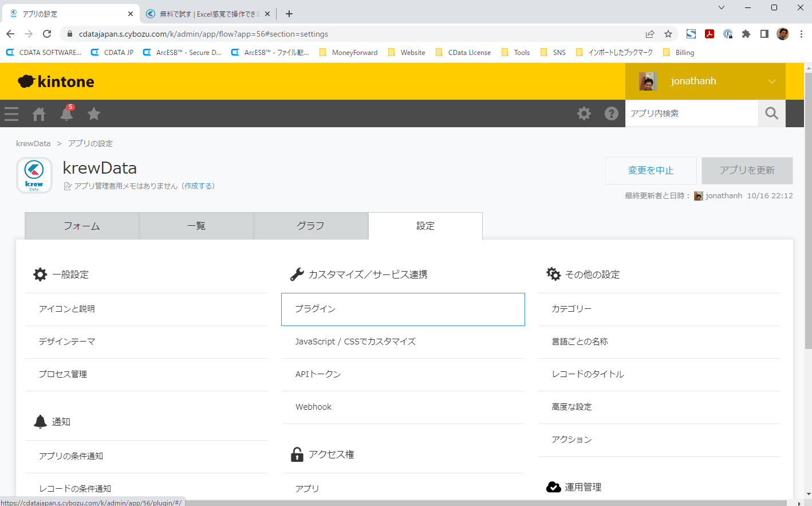812x506 pixels.
Task: Open the notifications bell icon
Action: [66, 114]
